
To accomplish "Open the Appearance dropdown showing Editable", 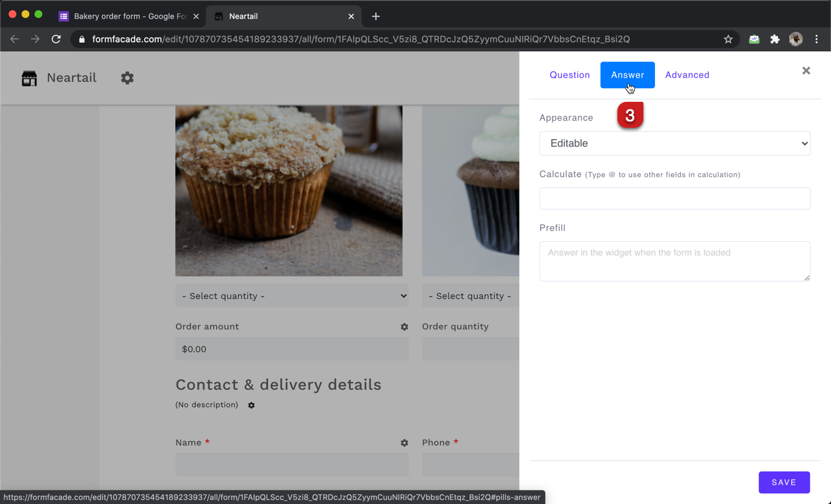I will (x=675, y=143).
